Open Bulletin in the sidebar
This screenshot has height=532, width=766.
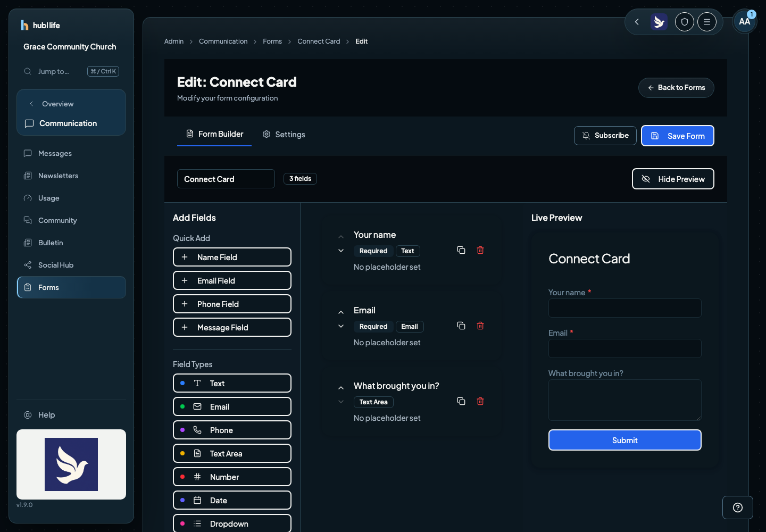(71, 243)
